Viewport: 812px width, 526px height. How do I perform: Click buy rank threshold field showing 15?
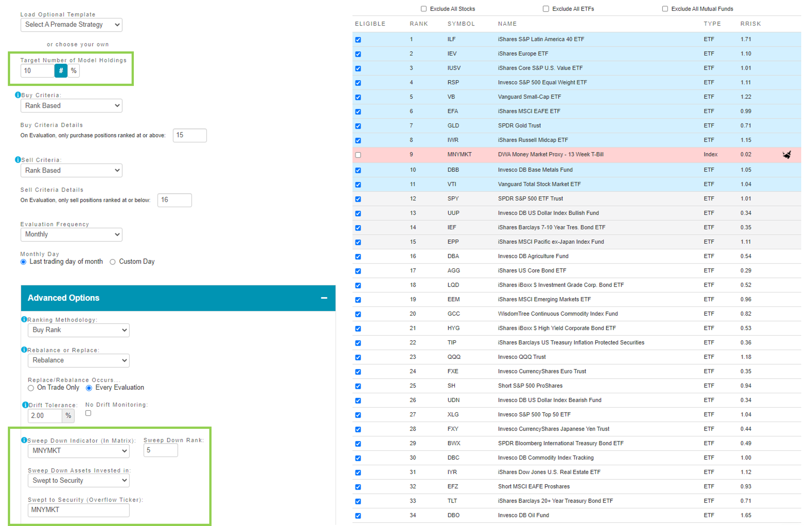pos(190,135)
